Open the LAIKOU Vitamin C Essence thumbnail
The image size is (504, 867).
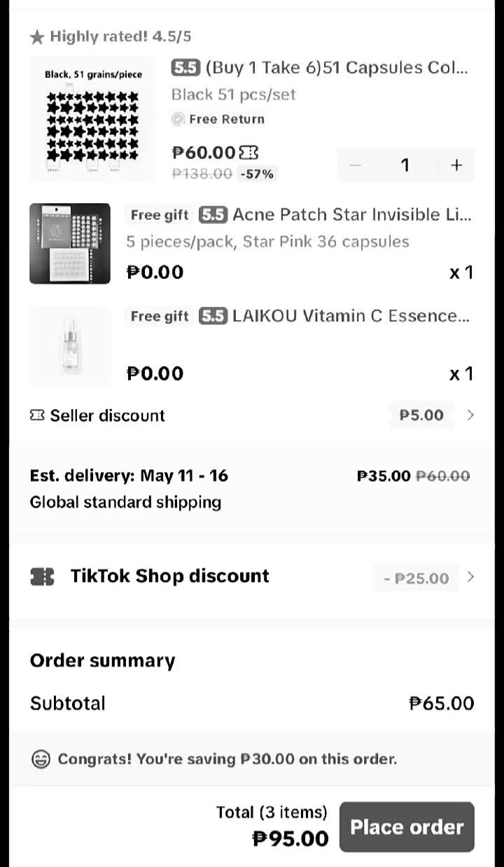(x=70, y=345)
